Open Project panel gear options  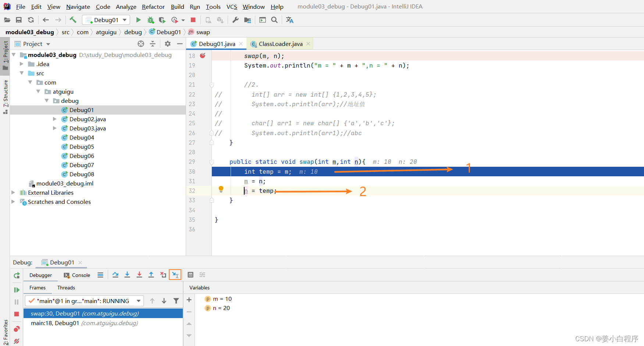[x=168, y=44]
